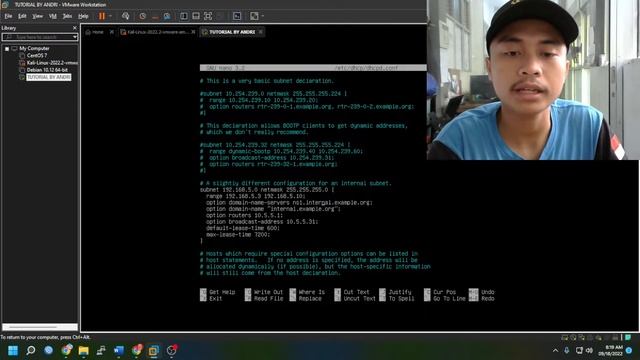Open Windows Start menu
This screenshot has width=640, height=360.
(13, 351)
